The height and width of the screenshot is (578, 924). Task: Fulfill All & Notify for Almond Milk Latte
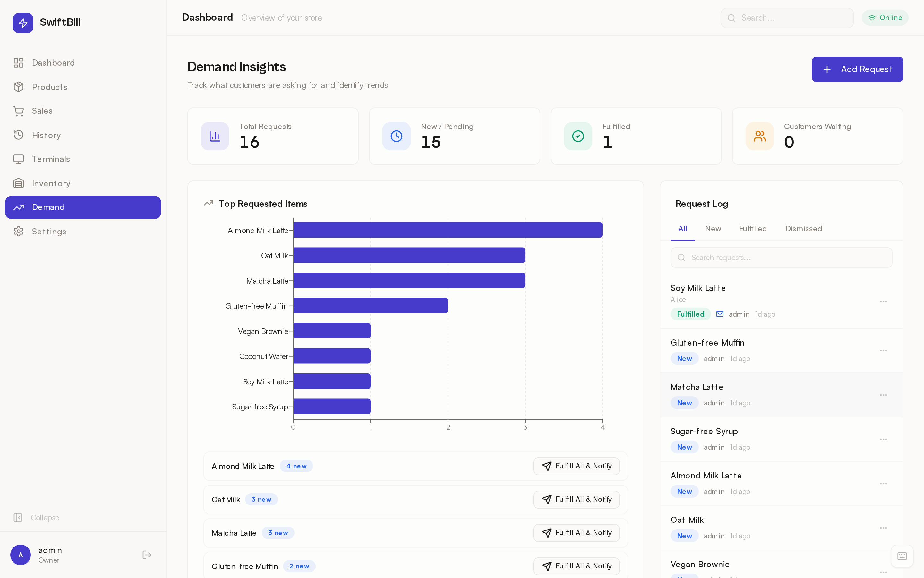tap(576, 466)
